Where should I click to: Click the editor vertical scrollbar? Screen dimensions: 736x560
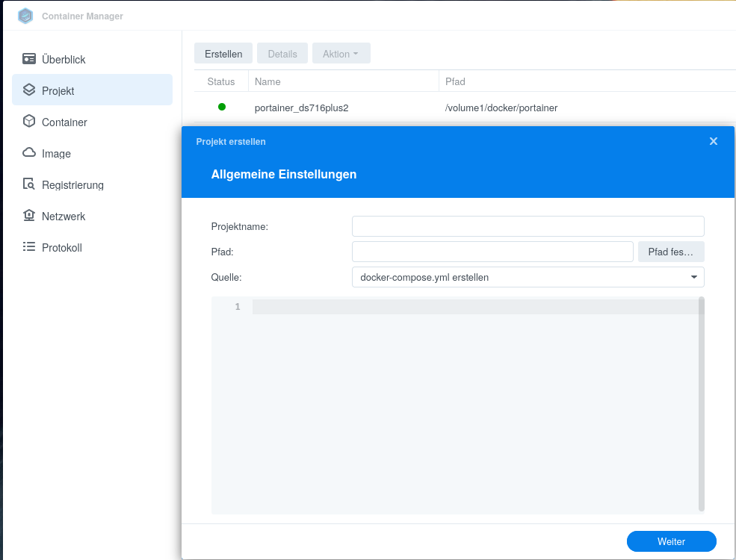[x=702, y=404]
